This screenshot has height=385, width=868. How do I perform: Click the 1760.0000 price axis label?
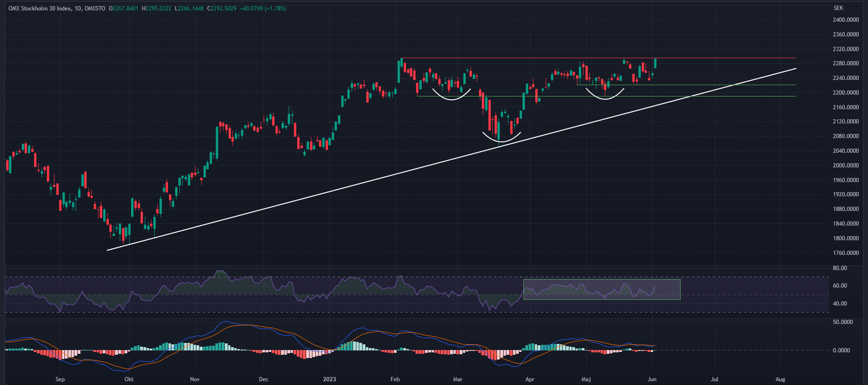click(845, 253)
